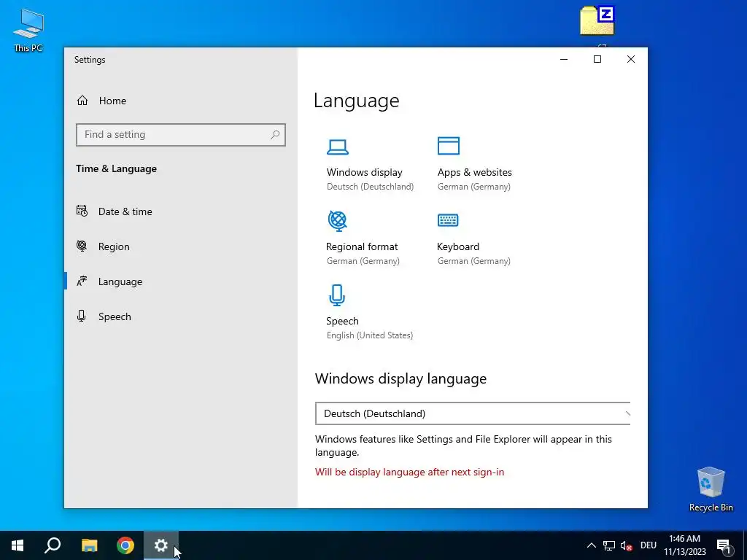The width and height of the screenshot is (747, 560).
Task: Select the Recycle Bin desktop icon
Action: (x=711, y=489)
